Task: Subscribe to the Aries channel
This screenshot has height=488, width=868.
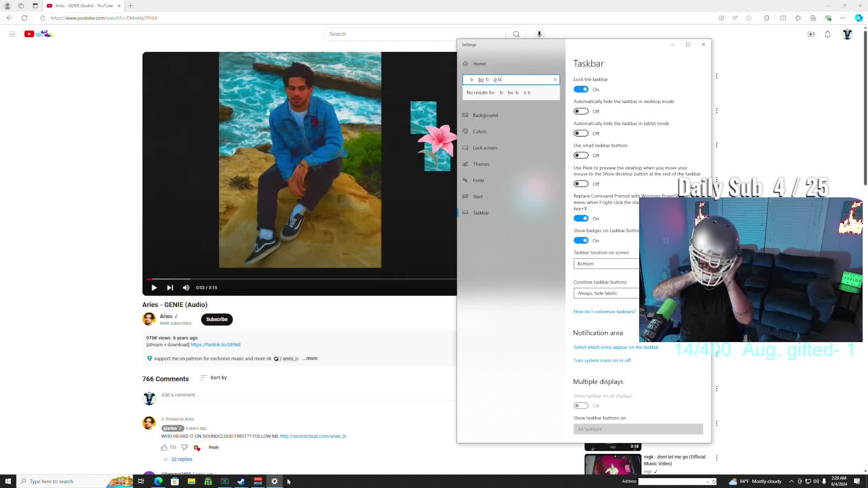Action: 217,319
